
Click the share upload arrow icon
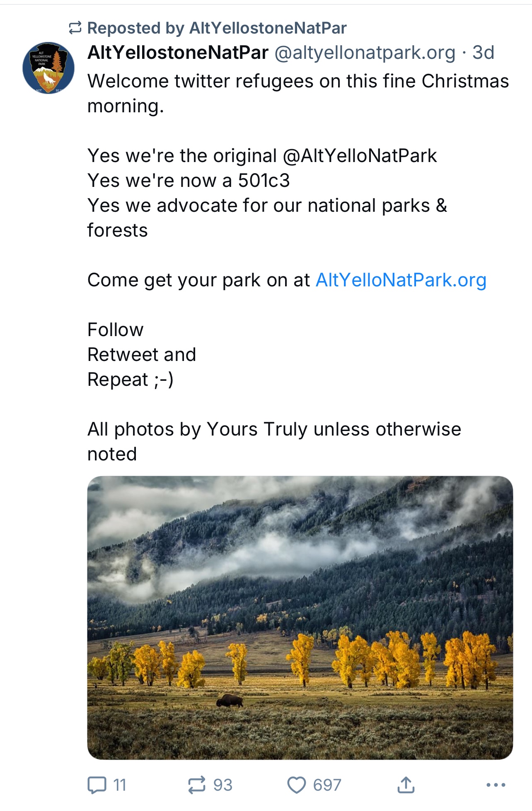pyautogui.click(x=406, y=784)
